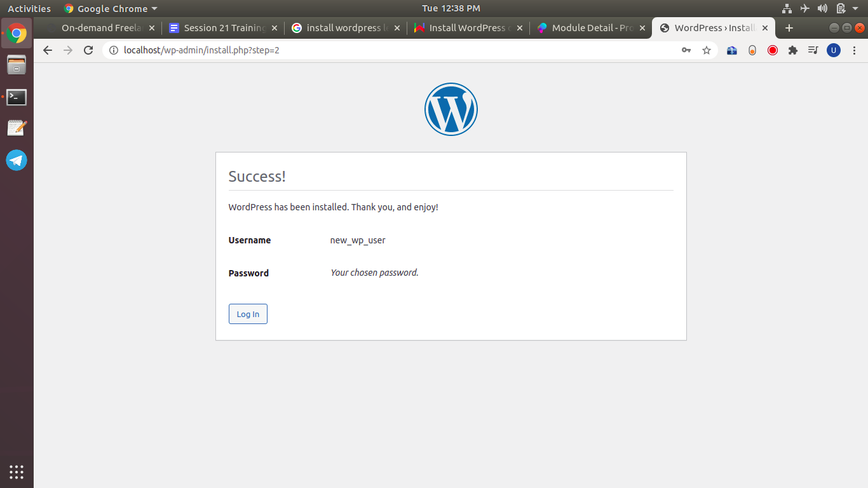This screenshot has width=868, height=488.
Task: Click the airplane mode indicator
Action: click(x=805, y=8)
